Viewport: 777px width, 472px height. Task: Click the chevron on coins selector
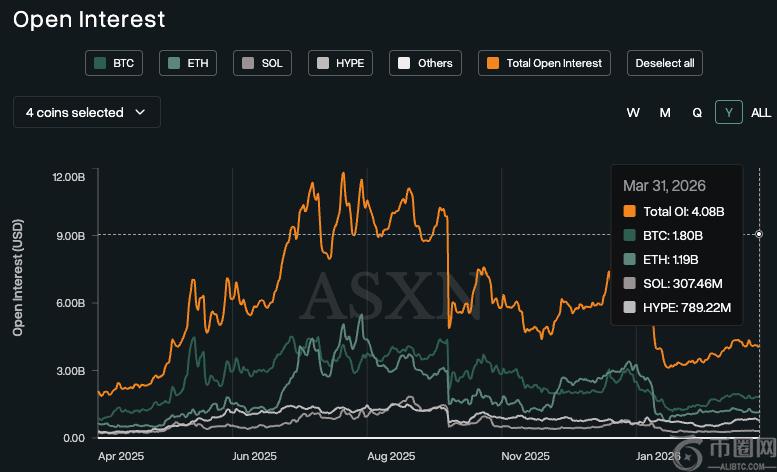(x=140, y=113)
